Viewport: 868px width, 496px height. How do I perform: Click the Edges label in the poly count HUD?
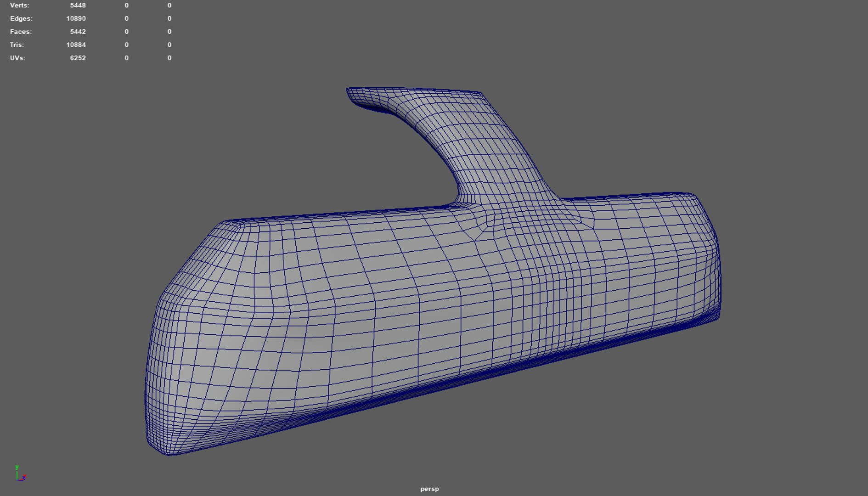pos(21,19)
